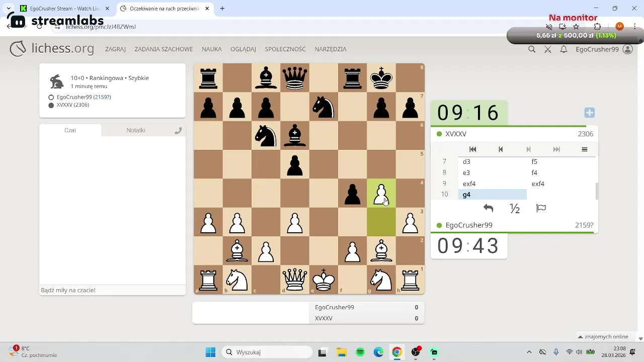Open the SPOŁECZNOŚĆ menu
The width and height of the screenshot is (644, 362).
click(285, 49)
